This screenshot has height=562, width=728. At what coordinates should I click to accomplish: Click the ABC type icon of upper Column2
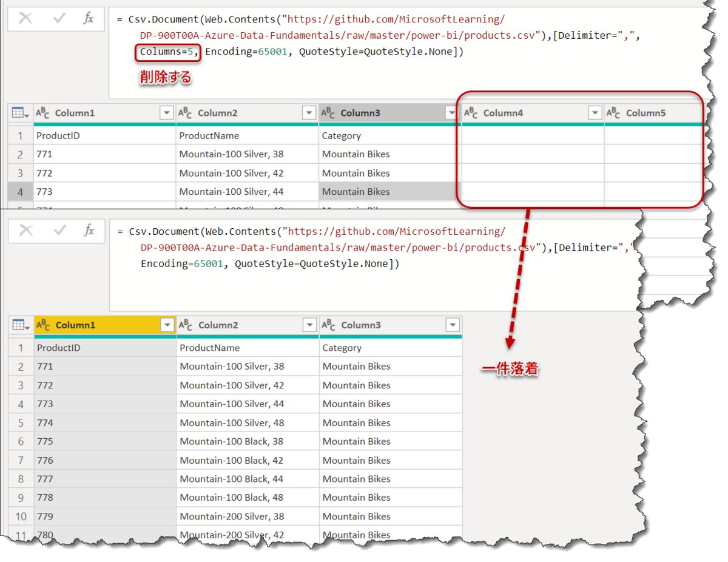[x=185, y=113]
